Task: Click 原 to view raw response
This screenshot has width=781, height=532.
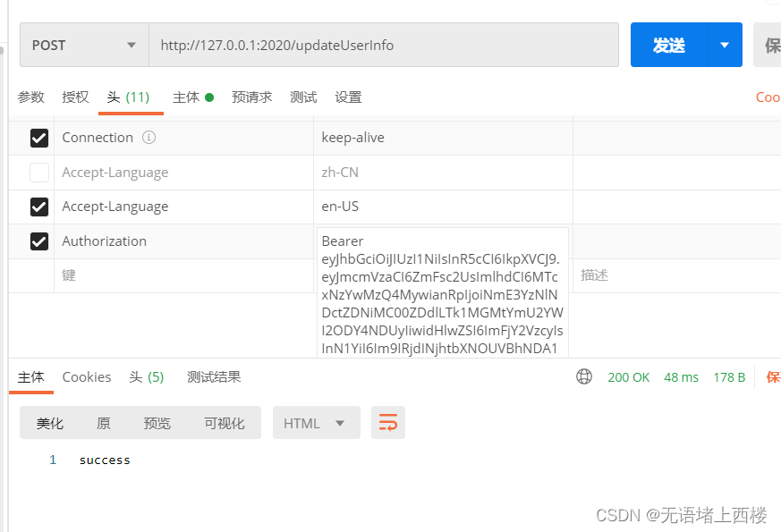Action: (x=103, y=422)
